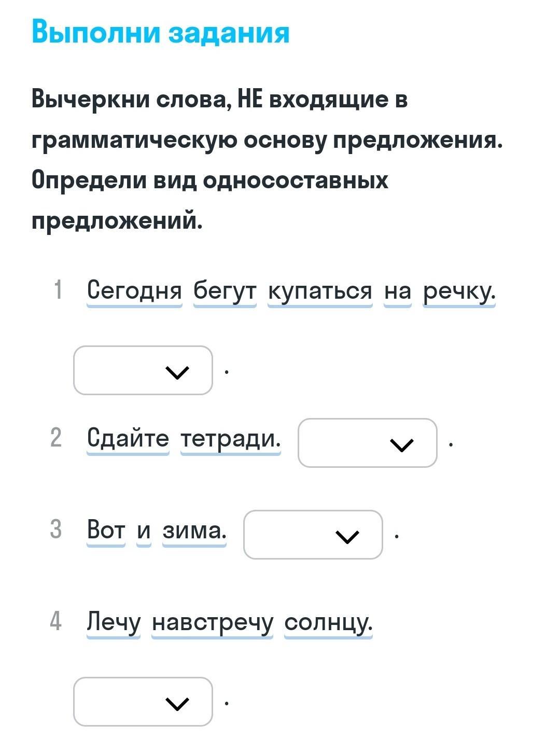Cross out the word 'Вот'
This screenshot has height=752, width=560.
click(106, 530)
